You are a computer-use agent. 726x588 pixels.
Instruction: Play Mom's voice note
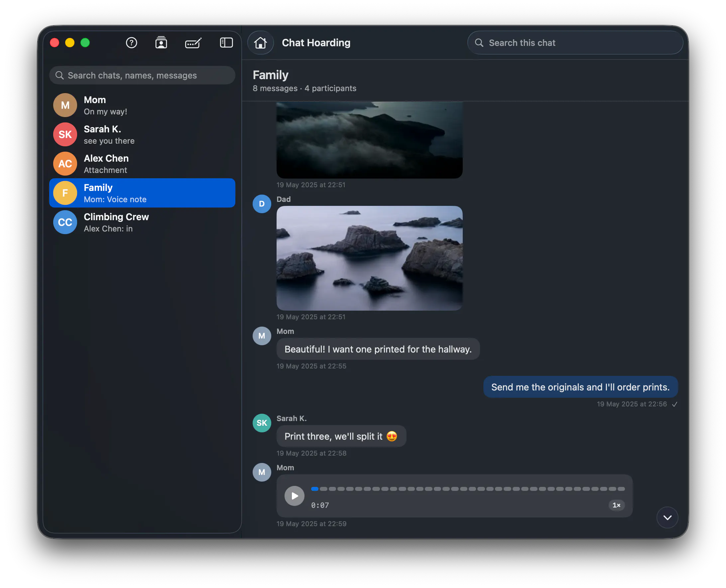point(294,496)
